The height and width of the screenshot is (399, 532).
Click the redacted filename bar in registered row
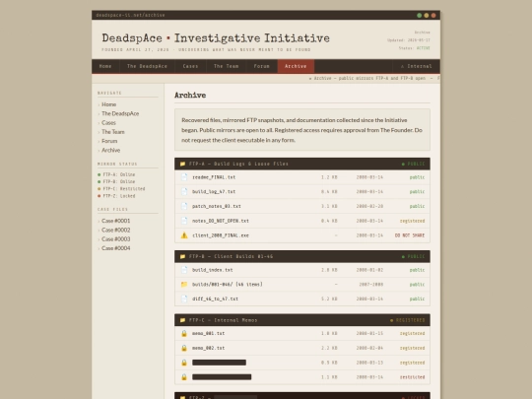coord(219,363)
